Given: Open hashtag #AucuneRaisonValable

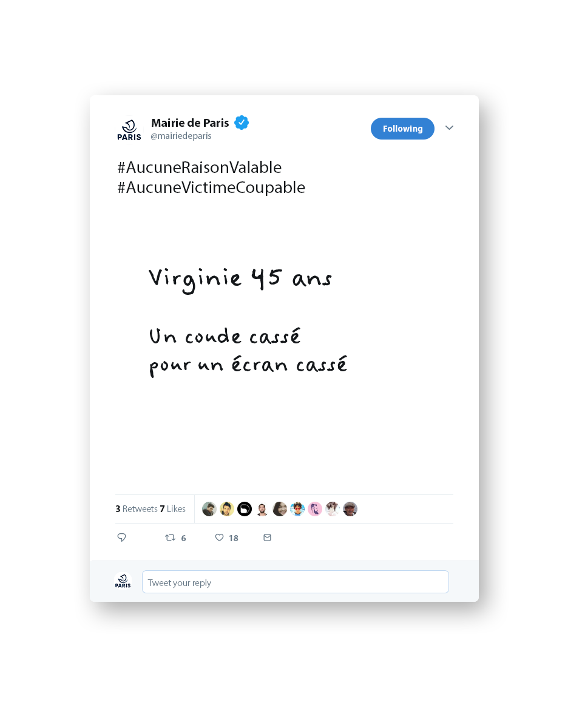Looking at the screenshot, I should pos(200,167).
